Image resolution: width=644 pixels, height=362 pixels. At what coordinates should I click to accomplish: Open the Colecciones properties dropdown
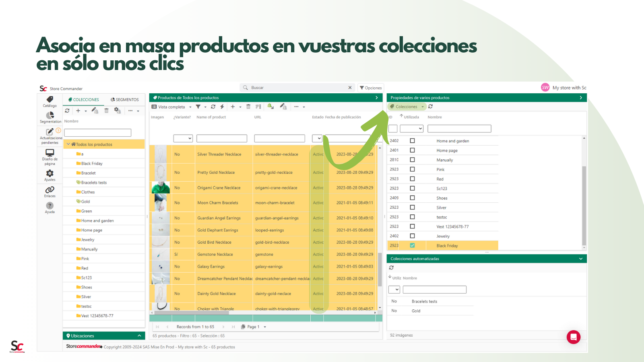[407, 107]
